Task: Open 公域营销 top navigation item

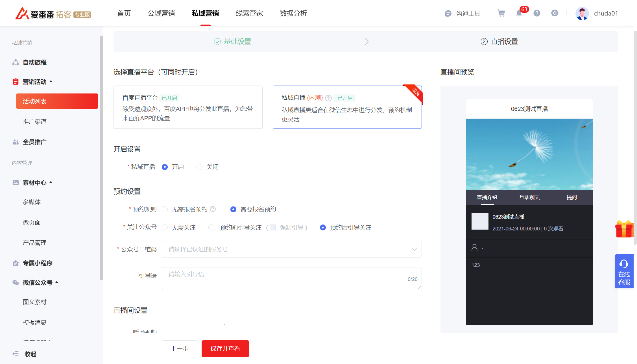Action: click(x=161, y=13)
